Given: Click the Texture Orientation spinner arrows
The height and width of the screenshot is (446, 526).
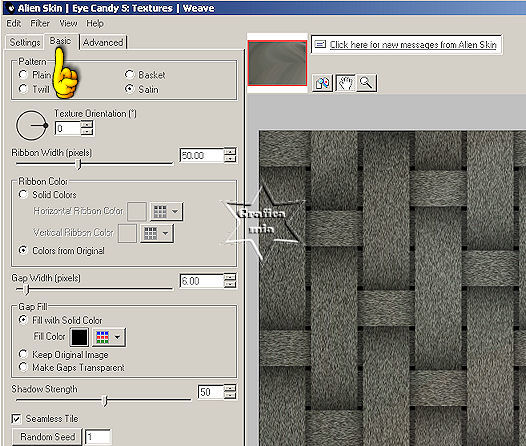Looking at the screenshot, I should [x=87, y=128].
